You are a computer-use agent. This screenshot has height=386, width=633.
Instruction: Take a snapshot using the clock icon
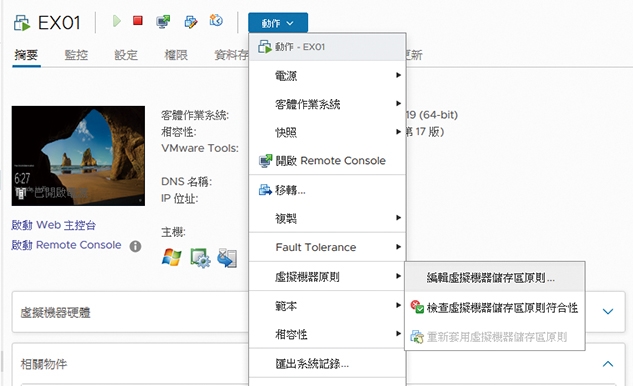click(x=216, y=20)
